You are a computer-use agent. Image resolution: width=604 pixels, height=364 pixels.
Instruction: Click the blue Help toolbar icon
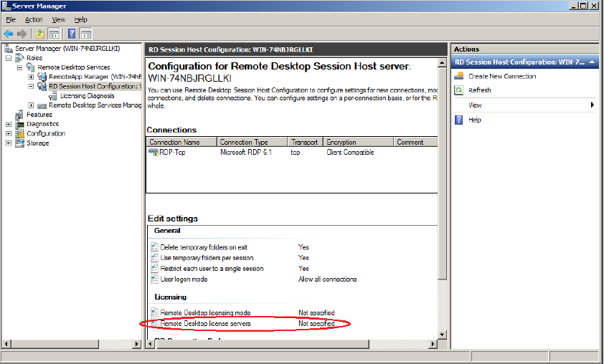(x=72, y=34)
